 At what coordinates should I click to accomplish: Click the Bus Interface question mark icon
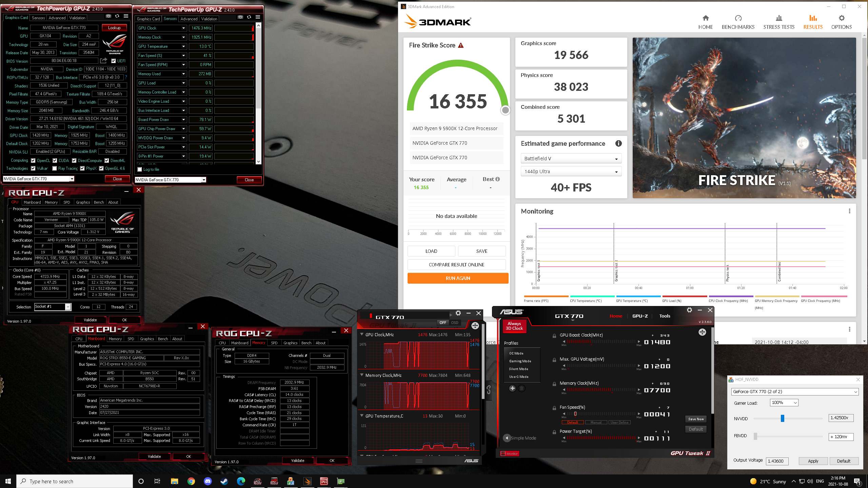pyautogui.click(x=126, y=77)
